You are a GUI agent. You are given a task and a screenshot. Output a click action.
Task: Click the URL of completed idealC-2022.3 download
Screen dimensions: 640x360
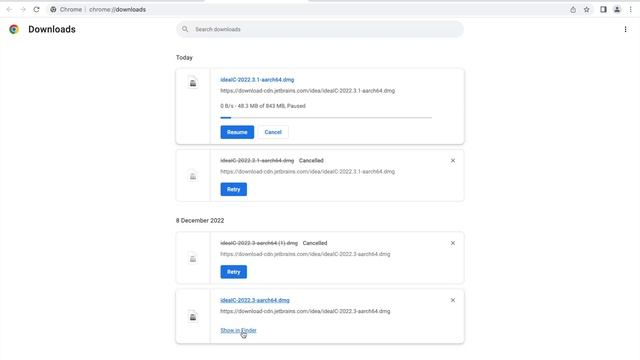coord(305,311)
